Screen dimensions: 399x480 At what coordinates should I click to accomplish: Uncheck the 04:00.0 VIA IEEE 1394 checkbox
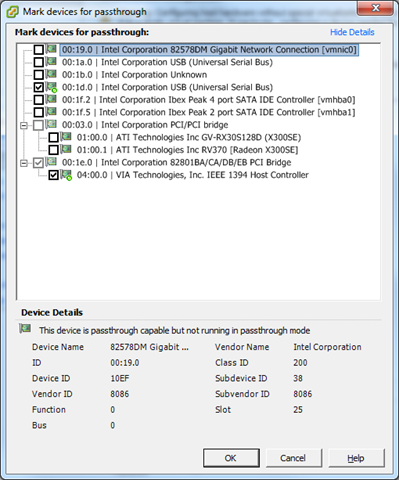coord(53,175)
